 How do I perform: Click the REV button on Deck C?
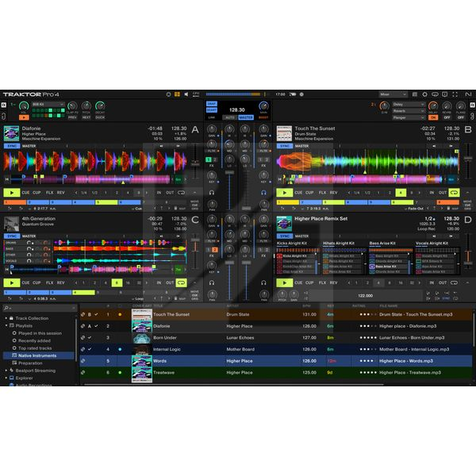61,282
